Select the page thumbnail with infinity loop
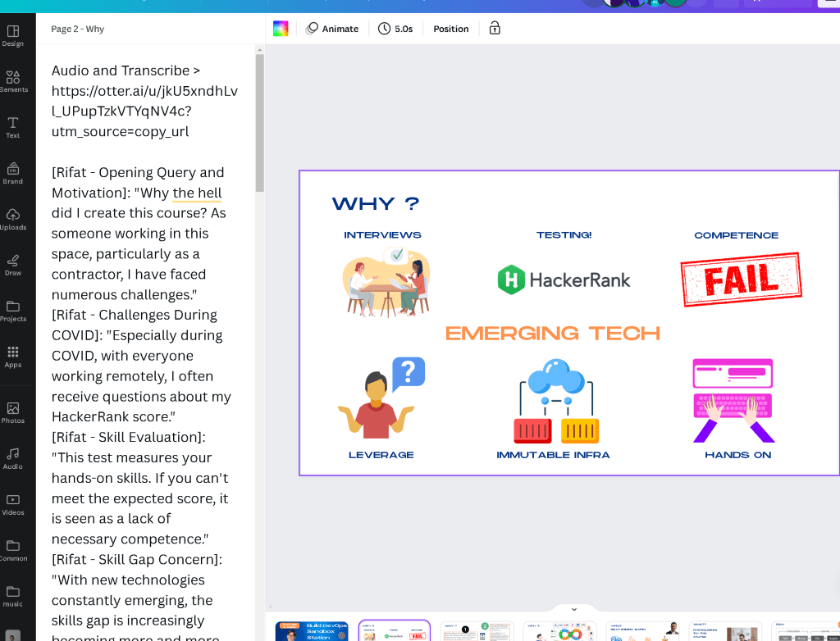 [559, 631]
